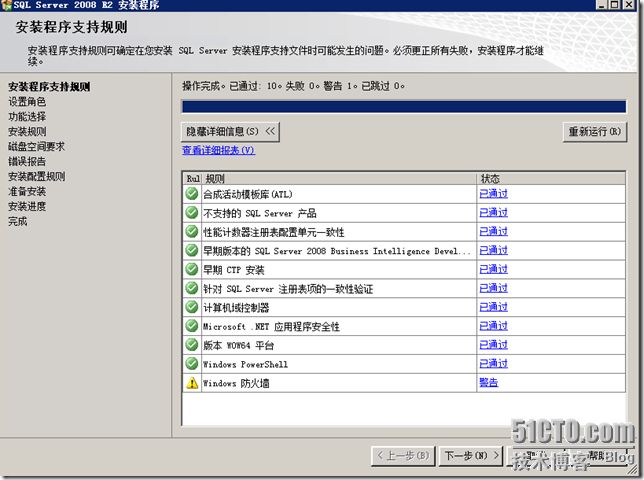644x480 pixels.
Task: Open 警告 link for Windows 防火墙
Action: (488, 382)
